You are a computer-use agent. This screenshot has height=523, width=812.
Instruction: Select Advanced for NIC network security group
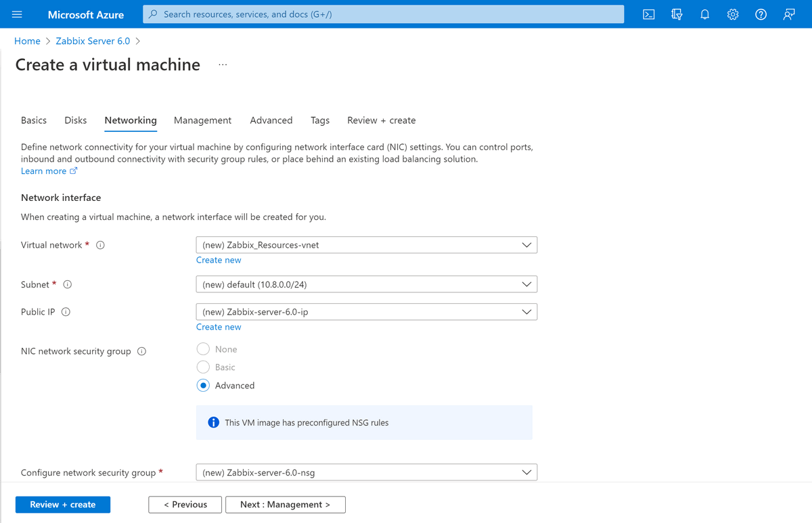point(203,385)
